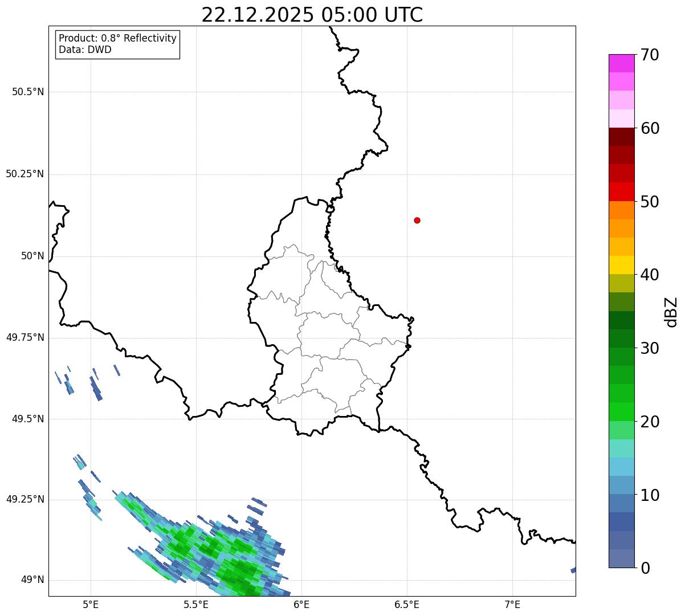
Task: Click the 5°E longitude label
Action: tap(91, 604)
